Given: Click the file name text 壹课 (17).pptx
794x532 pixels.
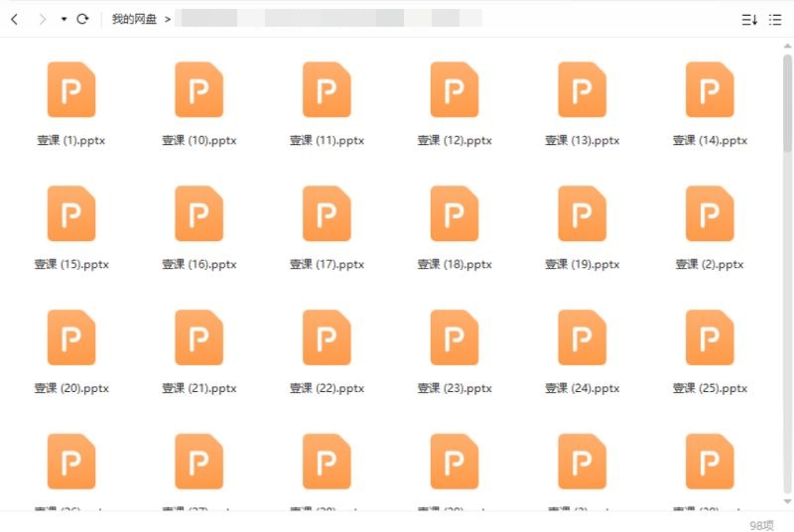Looking at the screenshot, I should [327, 265].
